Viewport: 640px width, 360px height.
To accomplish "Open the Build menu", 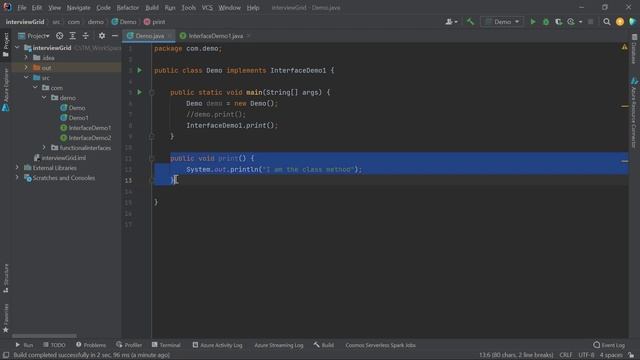I will coord(152,8).
